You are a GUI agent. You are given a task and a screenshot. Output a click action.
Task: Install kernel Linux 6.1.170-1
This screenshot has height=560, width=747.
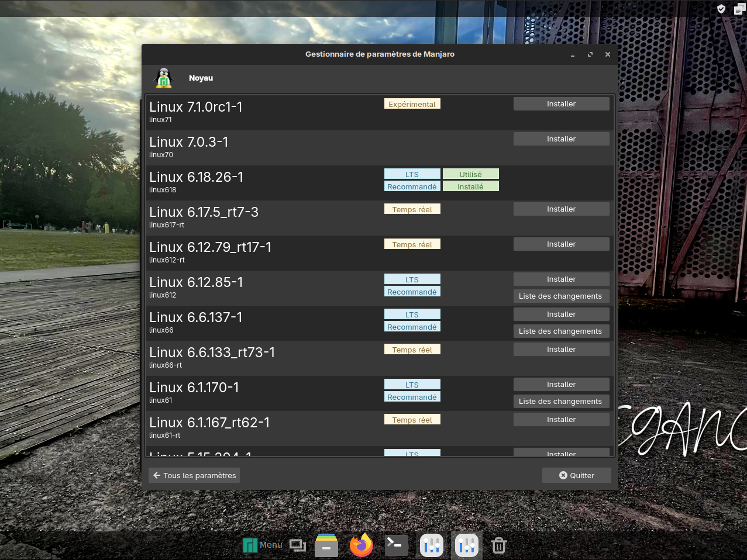click(562, 385)
